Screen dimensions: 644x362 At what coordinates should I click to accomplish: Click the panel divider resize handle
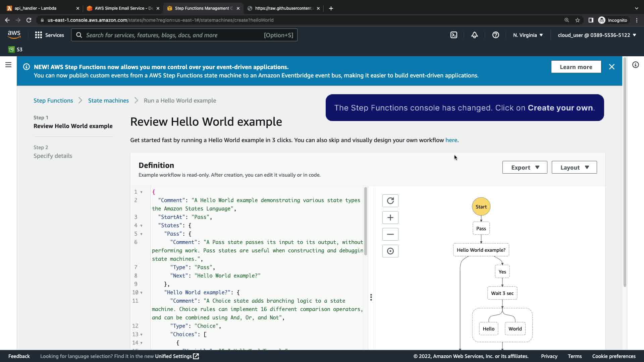click(371, 297)
